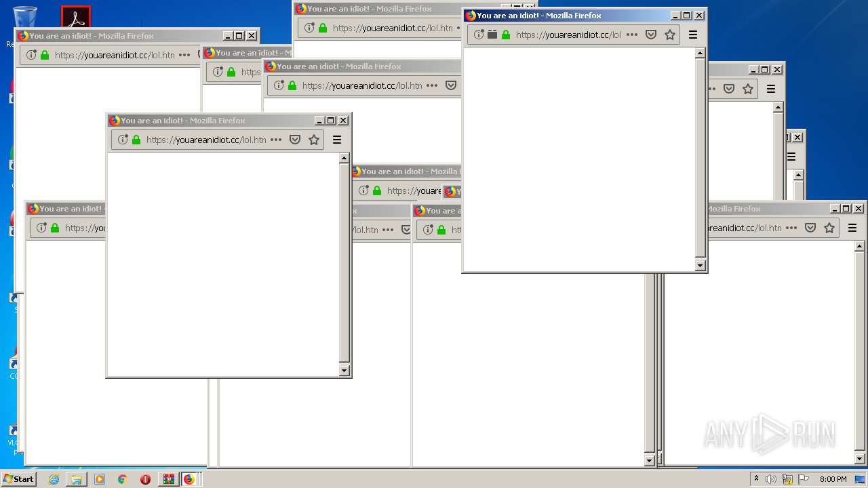Open hamburger menu in window right of active window
The image size is (868, 488).
point(770,89)
